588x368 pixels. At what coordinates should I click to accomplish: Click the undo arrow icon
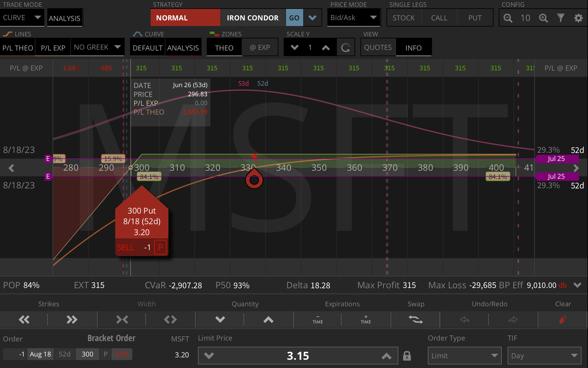[464, 320]
